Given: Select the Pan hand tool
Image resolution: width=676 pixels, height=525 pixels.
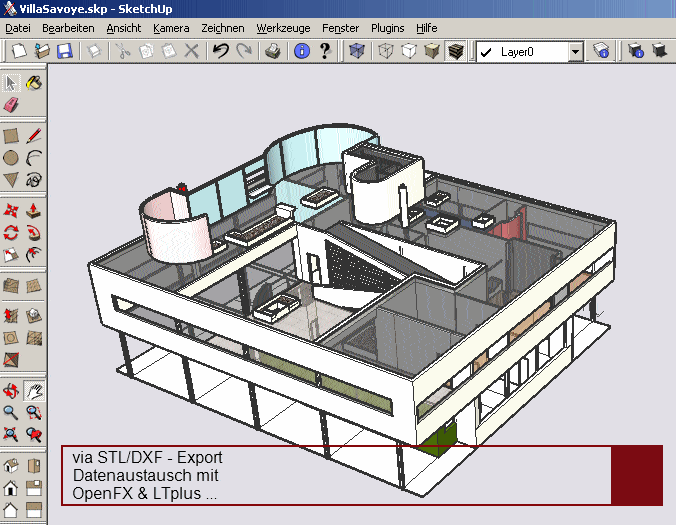Looking at the screenshot, I should tap(34, 391).
